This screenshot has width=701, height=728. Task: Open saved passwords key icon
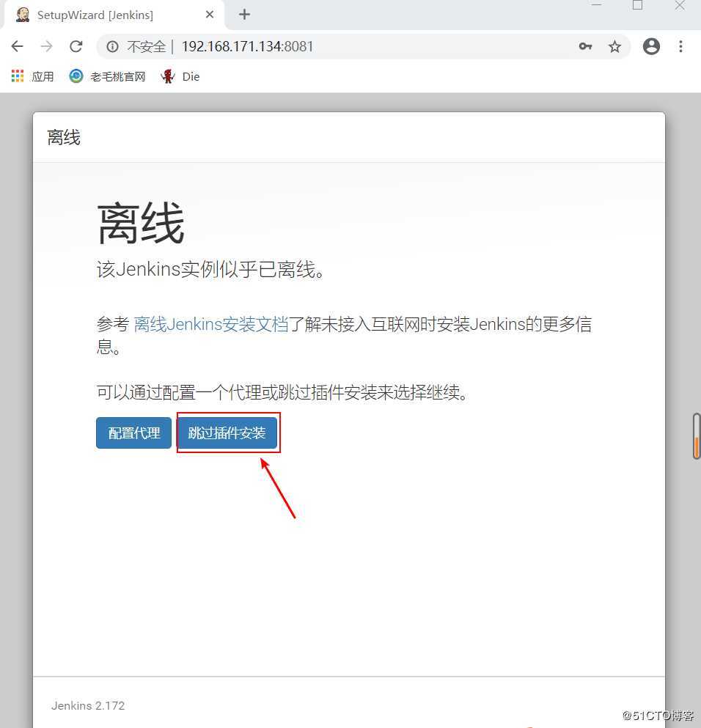pyautogui.click(x=585, y=46)
